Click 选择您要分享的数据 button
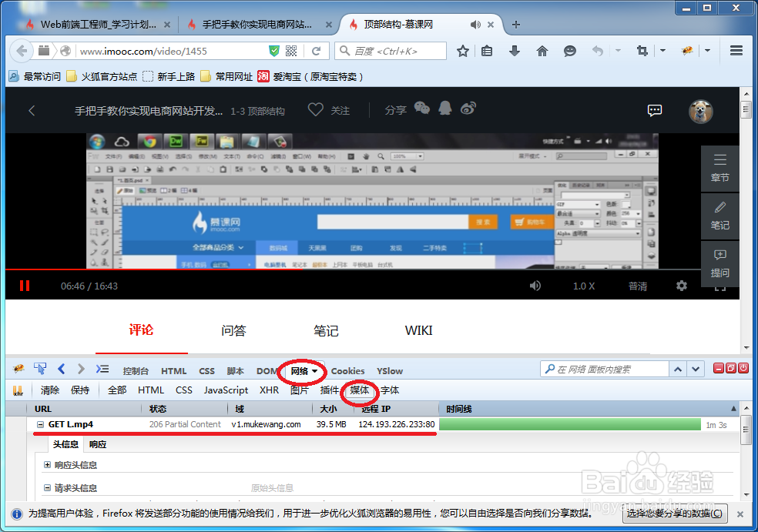Image resolution: width=758 pixels, height=532 pixels. [675, 514]
